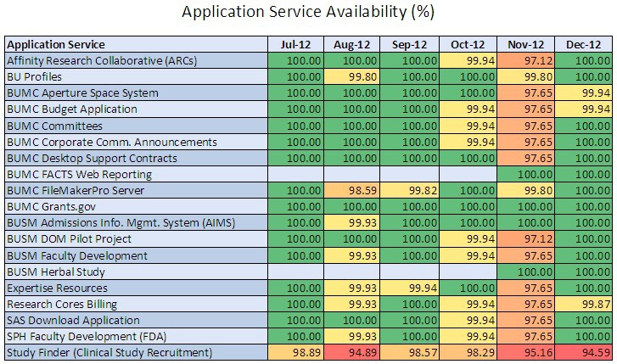This screenshot has width=617, height=364.
Task: Select the Jul-12 column header
Action: pos(296,44)
